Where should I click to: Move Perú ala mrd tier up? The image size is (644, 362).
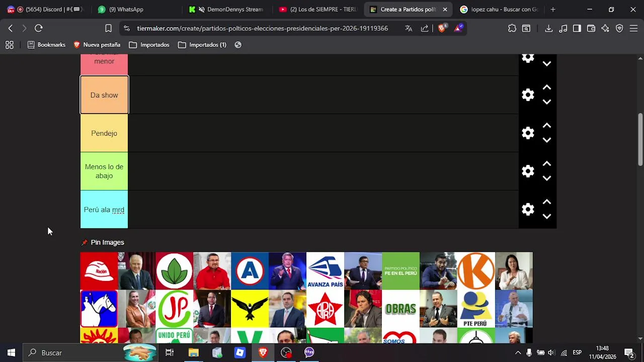click(547, 202)
